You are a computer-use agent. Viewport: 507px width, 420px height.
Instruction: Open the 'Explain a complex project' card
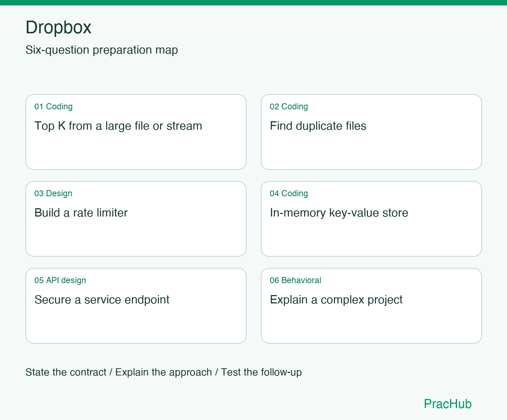pos(371,306)
